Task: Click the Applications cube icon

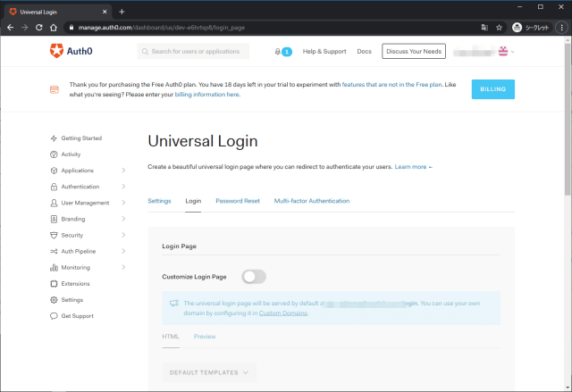Action: click(54, 171)
